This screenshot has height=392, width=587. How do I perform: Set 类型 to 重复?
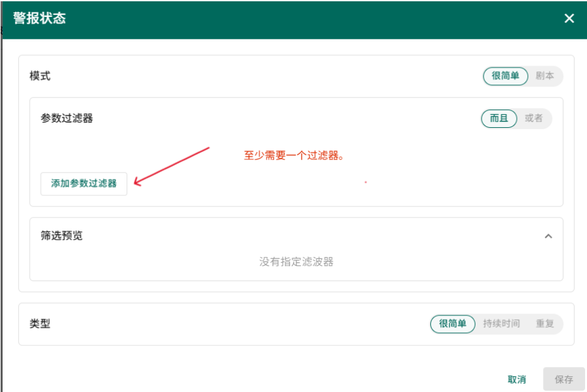544,324
